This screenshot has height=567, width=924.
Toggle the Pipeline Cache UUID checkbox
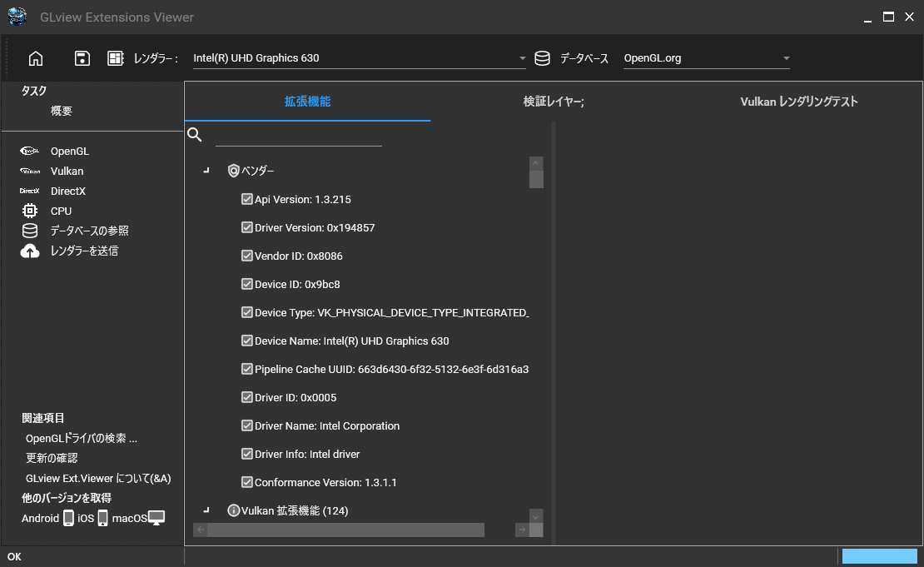coord(247,369)
